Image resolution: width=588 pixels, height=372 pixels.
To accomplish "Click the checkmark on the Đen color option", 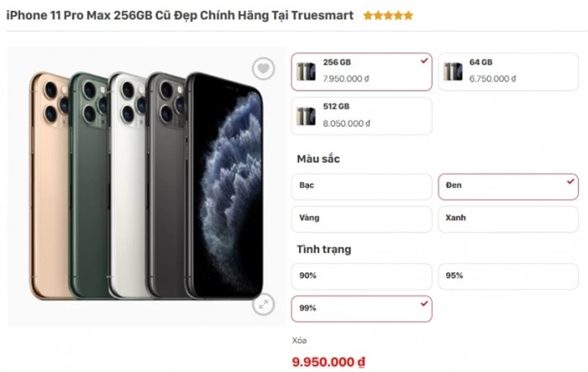I will click(x=570, y=181).
